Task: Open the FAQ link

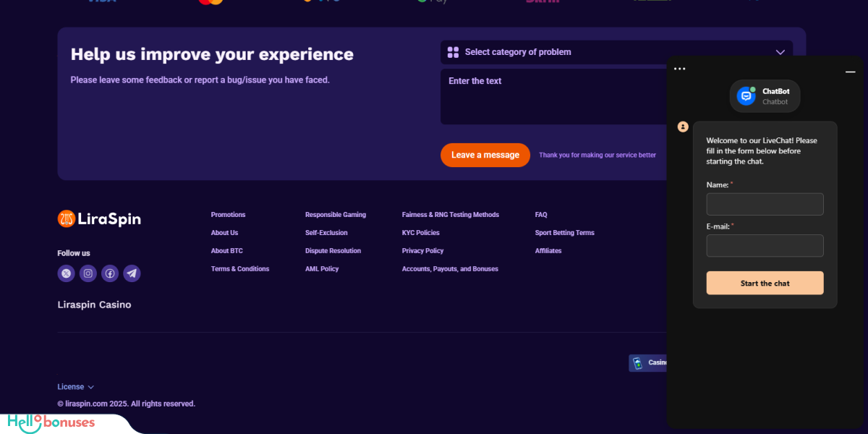Action: point(541,215)
